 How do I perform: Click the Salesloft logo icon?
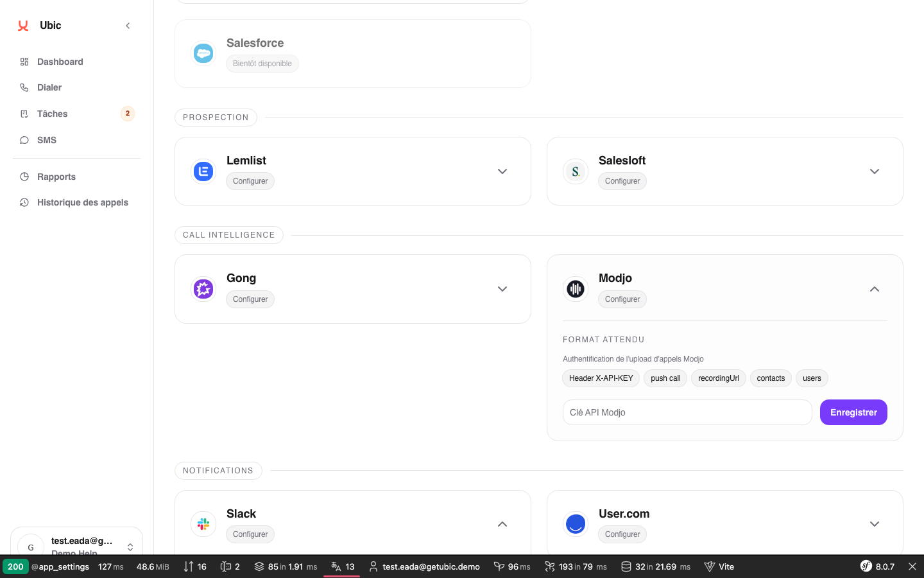(x=576, y=171)
